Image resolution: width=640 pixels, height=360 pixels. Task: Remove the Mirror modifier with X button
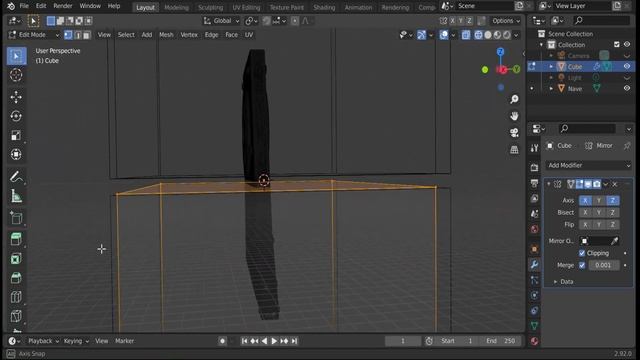click(x=615, y=184)
